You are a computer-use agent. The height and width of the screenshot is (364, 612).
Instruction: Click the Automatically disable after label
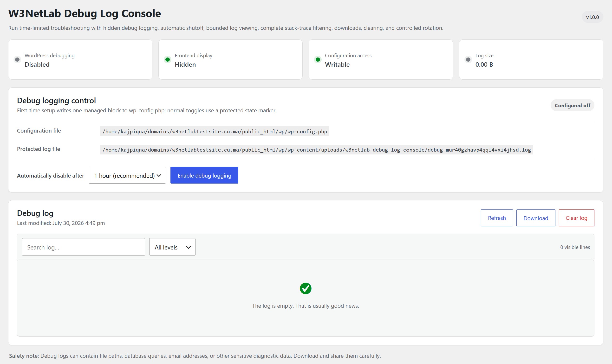click(x=51, y=176)
